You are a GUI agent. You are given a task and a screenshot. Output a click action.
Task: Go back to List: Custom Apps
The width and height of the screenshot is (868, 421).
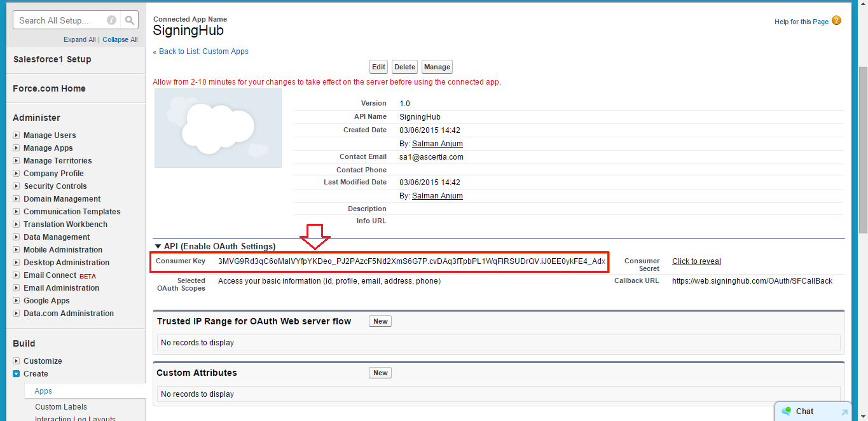203,52
